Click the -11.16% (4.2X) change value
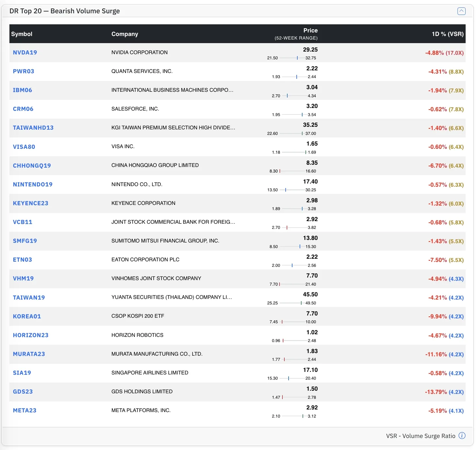476x450 pixels. tap(445, 354)
